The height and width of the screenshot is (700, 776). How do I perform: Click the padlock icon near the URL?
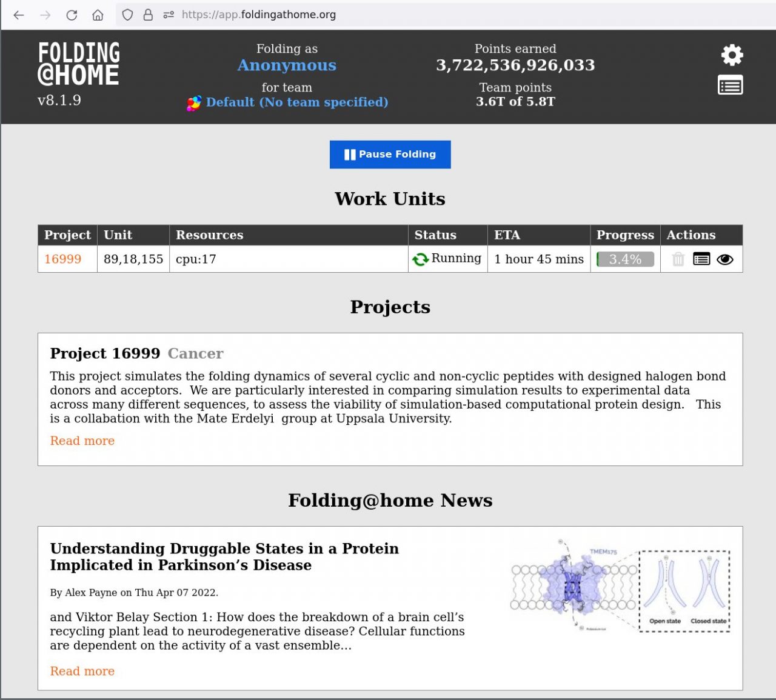click(147, 15)
